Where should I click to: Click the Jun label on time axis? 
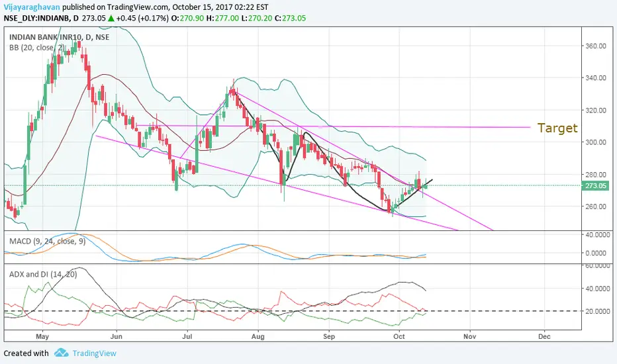[x=116, y=336]
